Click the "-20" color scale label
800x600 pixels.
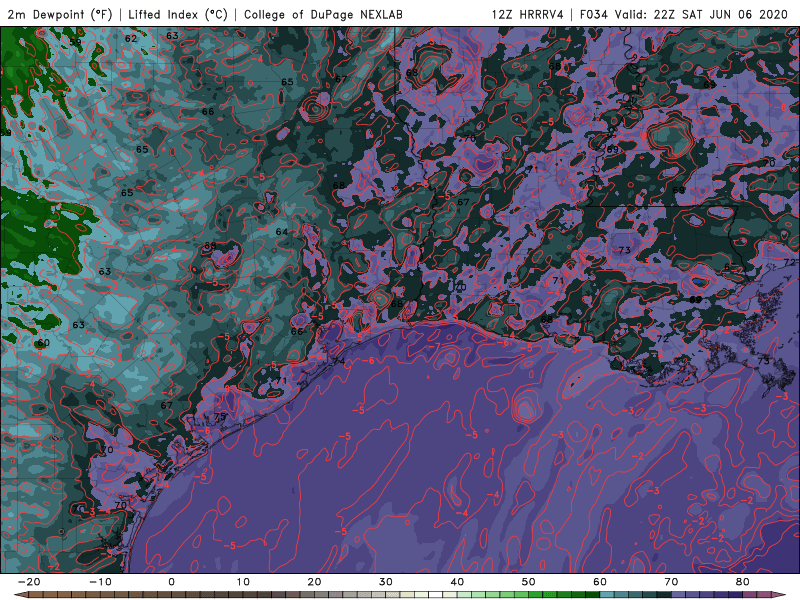(x=29, y=582)
